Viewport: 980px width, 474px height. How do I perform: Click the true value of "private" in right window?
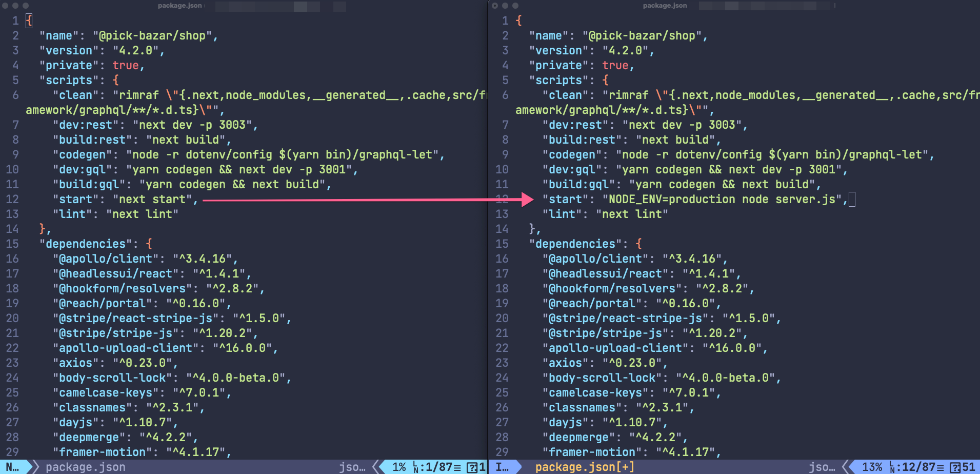coord(615,65)
